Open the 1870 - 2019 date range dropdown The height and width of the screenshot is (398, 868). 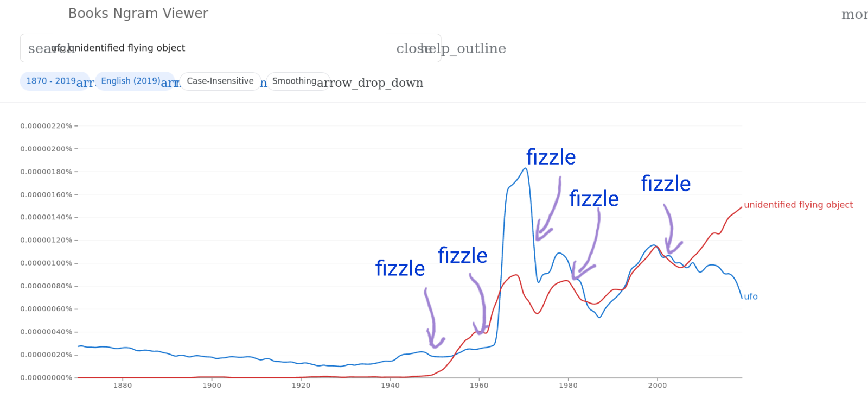click(51, 81)
